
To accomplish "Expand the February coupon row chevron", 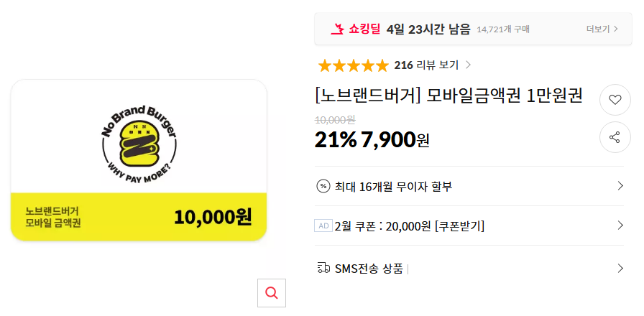I will point(620,226).
